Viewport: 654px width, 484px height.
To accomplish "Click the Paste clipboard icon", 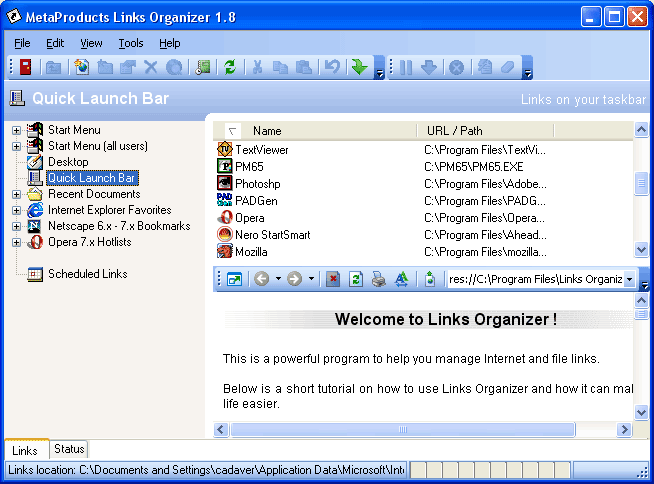I will tap(304, 67).
